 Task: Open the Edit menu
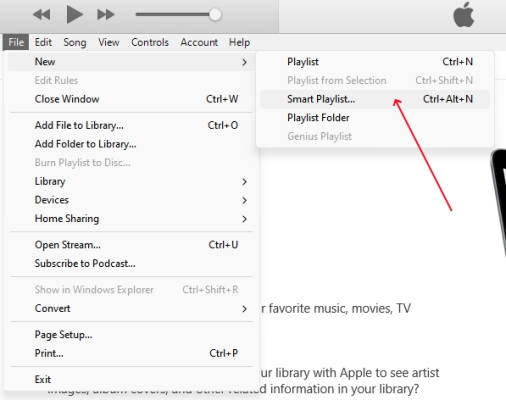pos(43,42)
